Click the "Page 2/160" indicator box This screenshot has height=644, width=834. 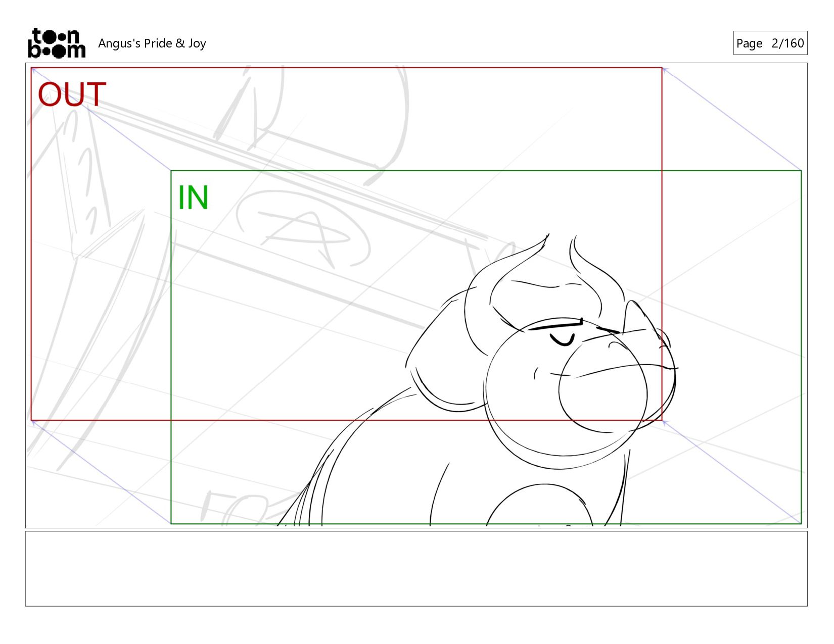770,43
